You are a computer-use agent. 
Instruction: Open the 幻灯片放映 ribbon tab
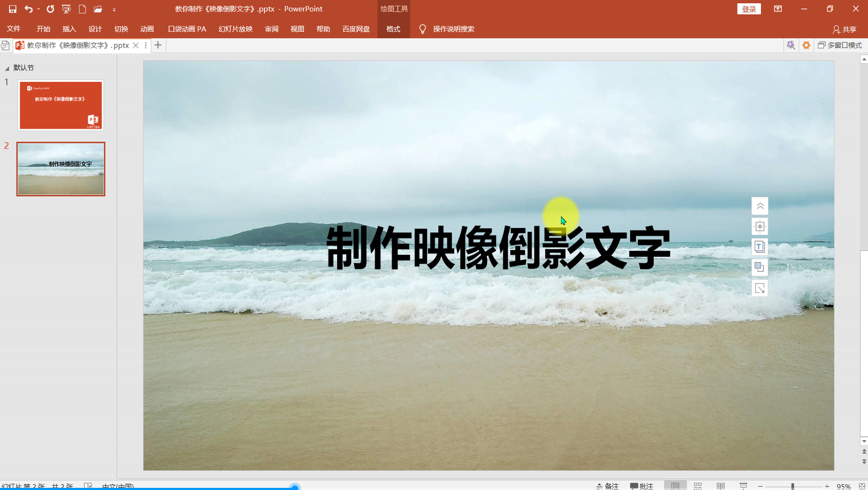coord(235,29)
